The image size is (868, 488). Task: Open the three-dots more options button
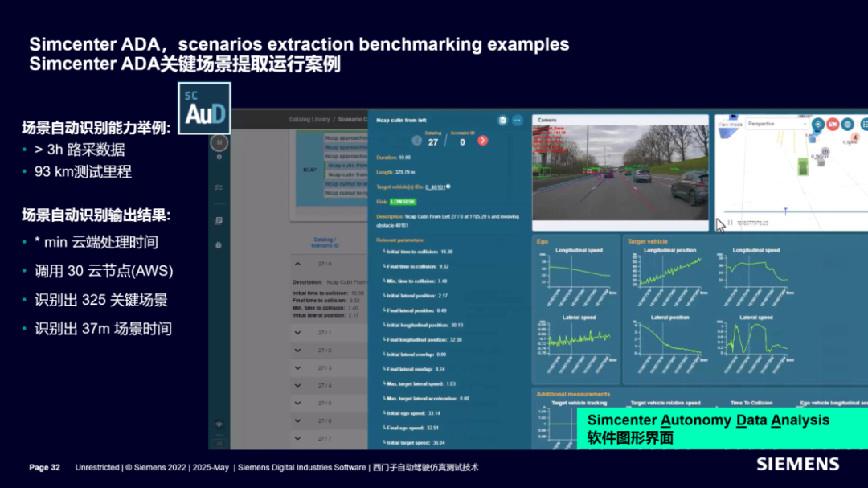coord(517,121)
